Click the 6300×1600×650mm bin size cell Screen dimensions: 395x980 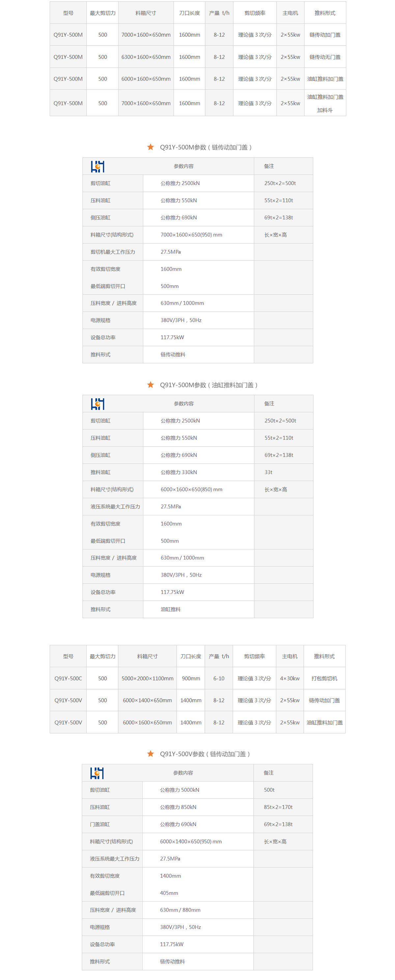pos(146,57)
